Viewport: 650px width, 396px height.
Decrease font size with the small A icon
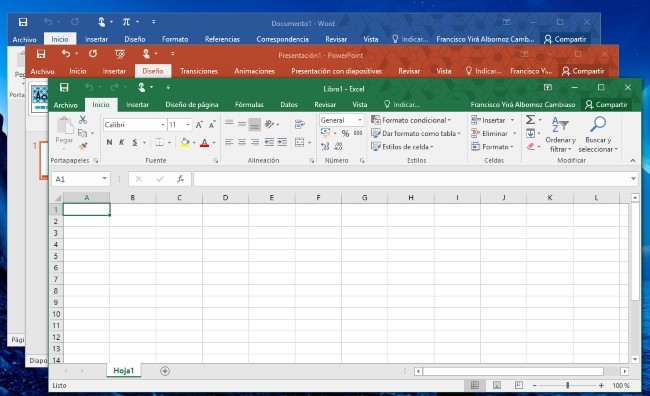tap(212, 125)
